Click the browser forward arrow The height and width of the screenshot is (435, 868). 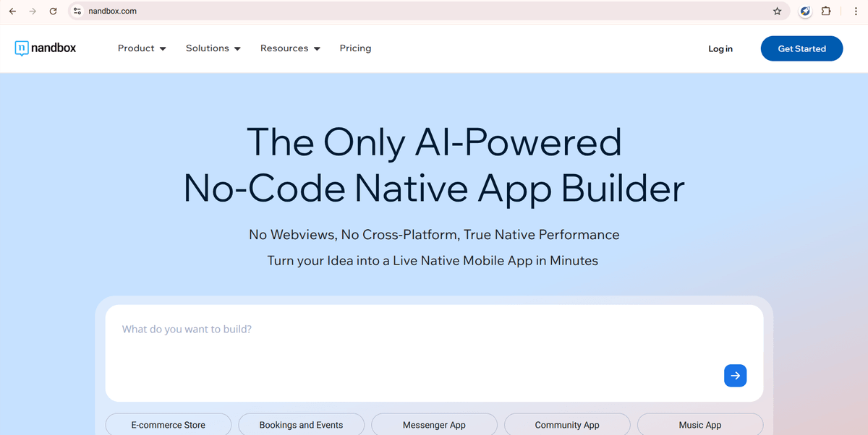tap(33, 11)
